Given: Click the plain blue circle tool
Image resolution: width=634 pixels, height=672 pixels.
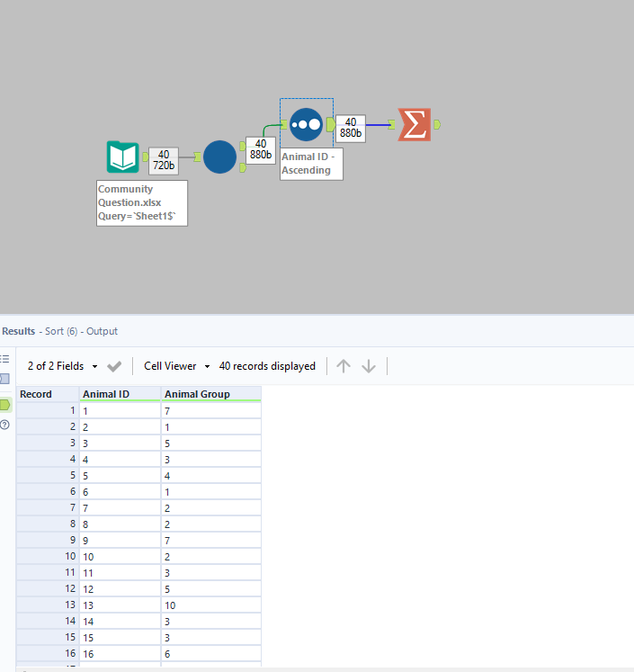Looking at the screenshot, I should click(x=219, y=157).
